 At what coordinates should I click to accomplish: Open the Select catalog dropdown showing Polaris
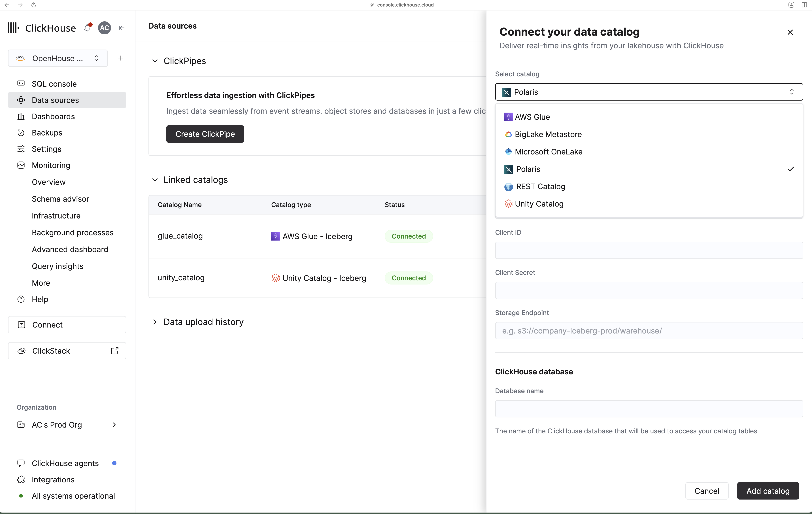[x=649, y=92]
